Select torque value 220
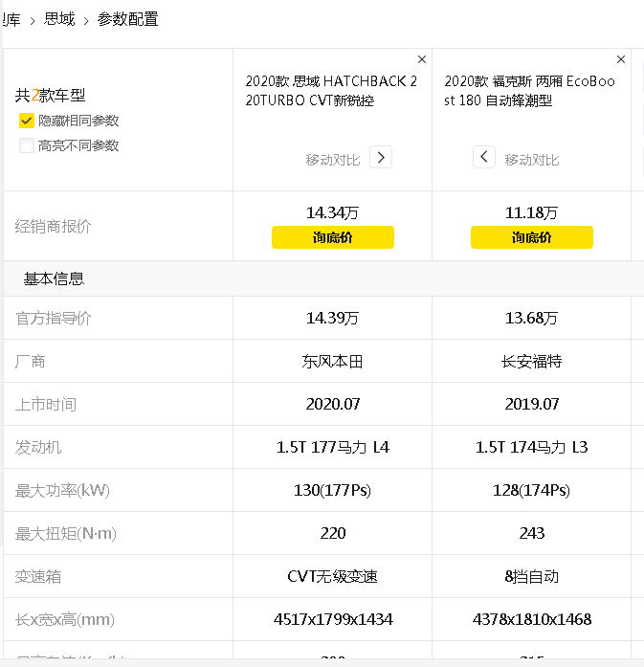The image size is (644, 667). pyautogui.click(x=333, y=533)
